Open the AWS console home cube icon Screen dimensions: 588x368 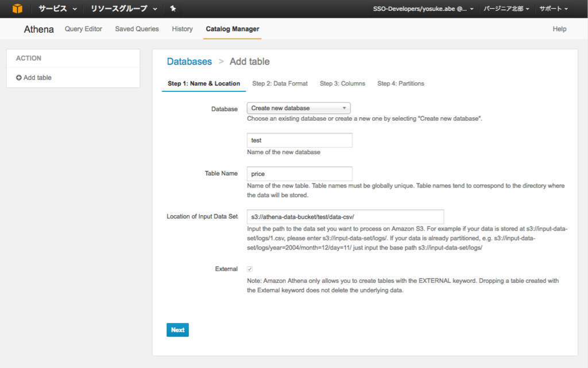[x=17, y=8]
